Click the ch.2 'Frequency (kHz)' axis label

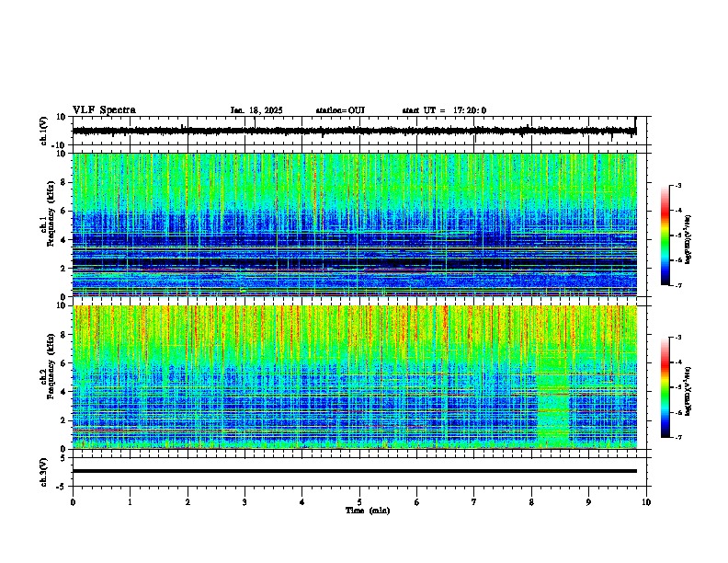pyautogui.click(x=51, y=366)
